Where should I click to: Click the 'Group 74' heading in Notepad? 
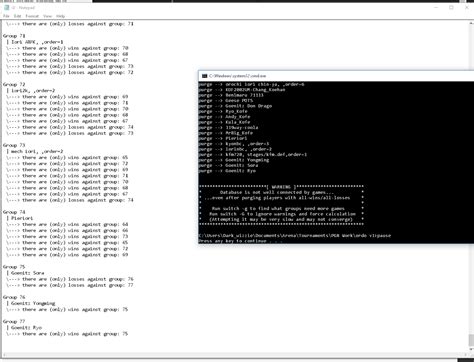tap(14, 212)
